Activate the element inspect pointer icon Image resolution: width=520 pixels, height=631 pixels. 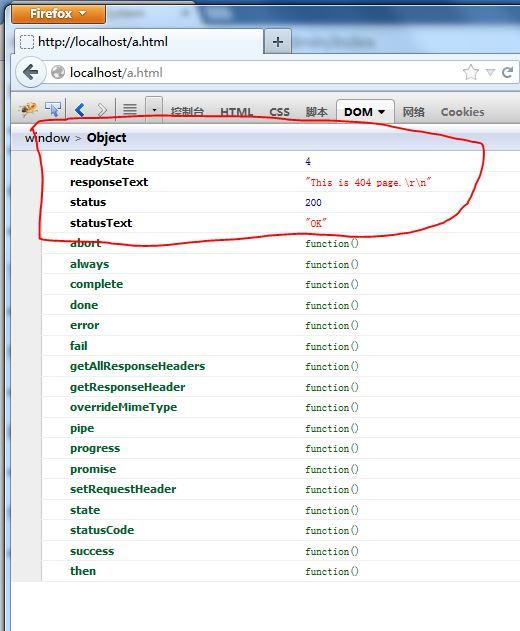point(53,109)
